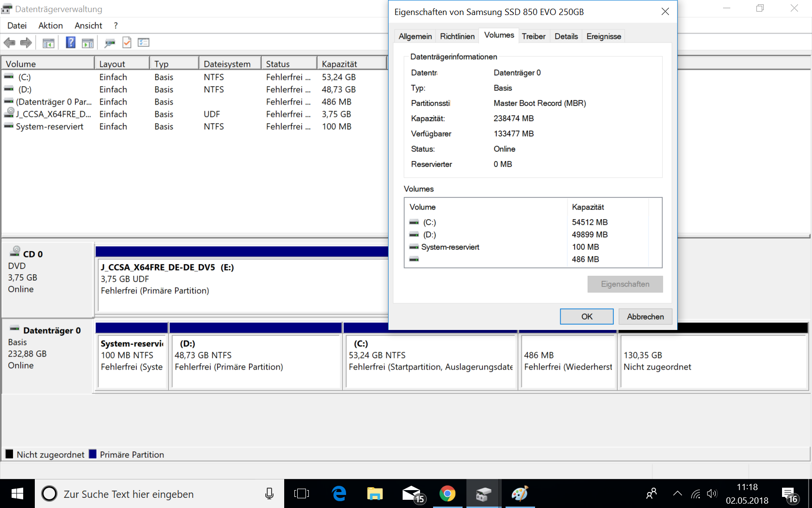This screenshot has height=508, width=812.
Task: Open the Aktion menu
Action: pos(51,26)
